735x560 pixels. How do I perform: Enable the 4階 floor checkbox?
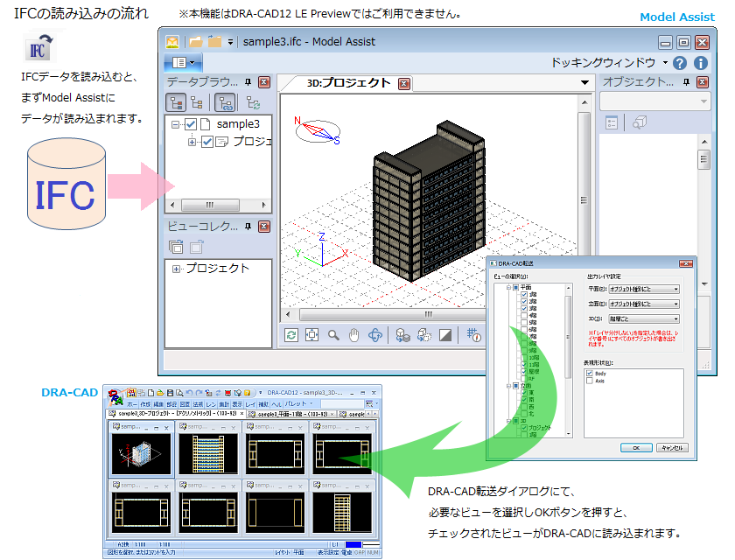[524, 315]
